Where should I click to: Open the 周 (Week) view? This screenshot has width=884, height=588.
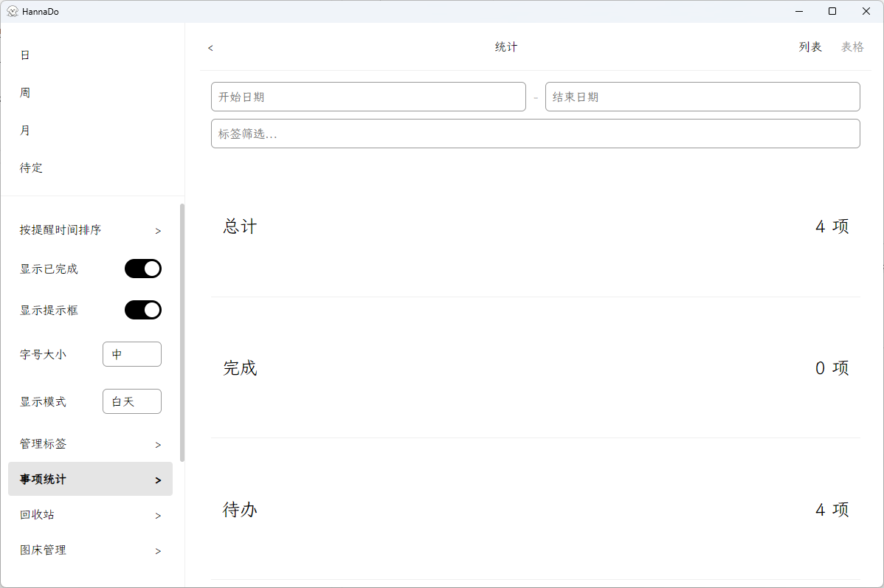click(24, 92)
